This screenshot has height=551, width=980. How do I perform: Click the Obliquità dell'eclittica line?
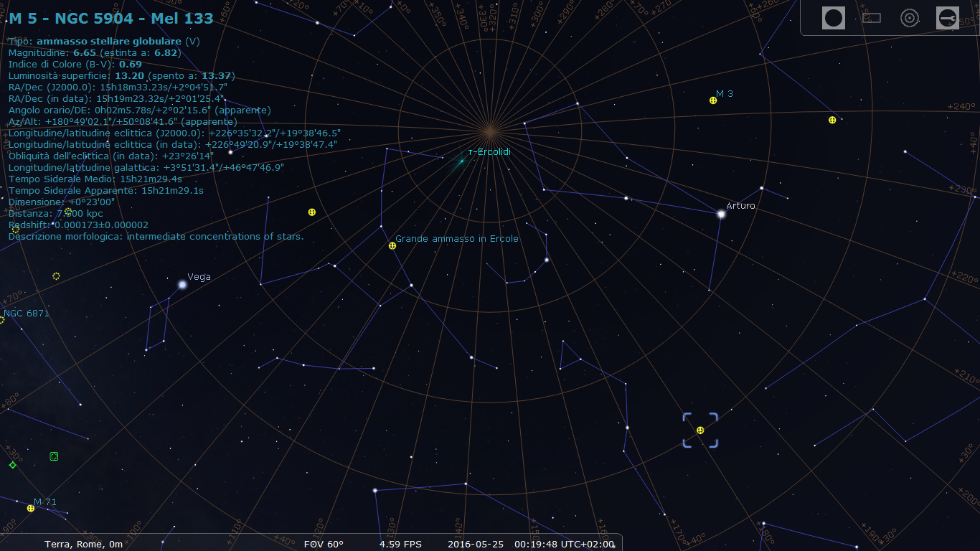point(111,156)
